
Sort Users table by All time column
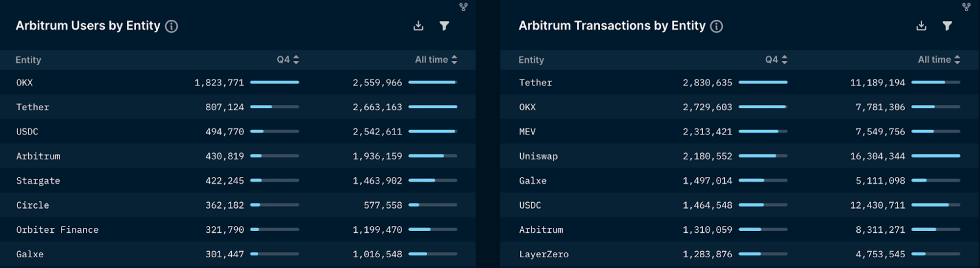pos(436,60)
